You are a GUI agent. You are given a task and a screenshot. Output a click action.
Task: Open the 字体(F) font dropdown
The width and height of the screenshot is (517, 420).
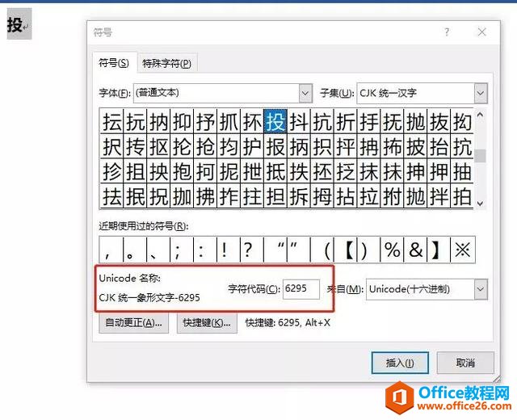[305, 93]
